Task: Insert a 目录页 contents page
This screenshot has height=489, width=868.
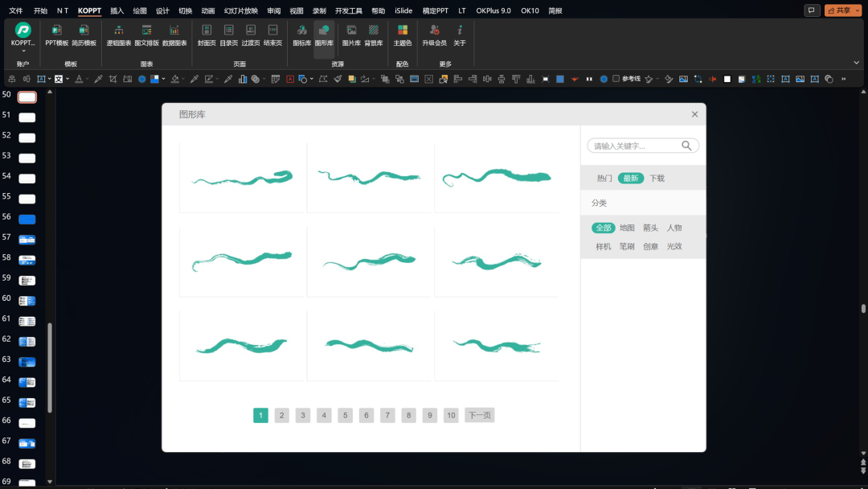Action: pyautogui.click(x=228, y=35)
